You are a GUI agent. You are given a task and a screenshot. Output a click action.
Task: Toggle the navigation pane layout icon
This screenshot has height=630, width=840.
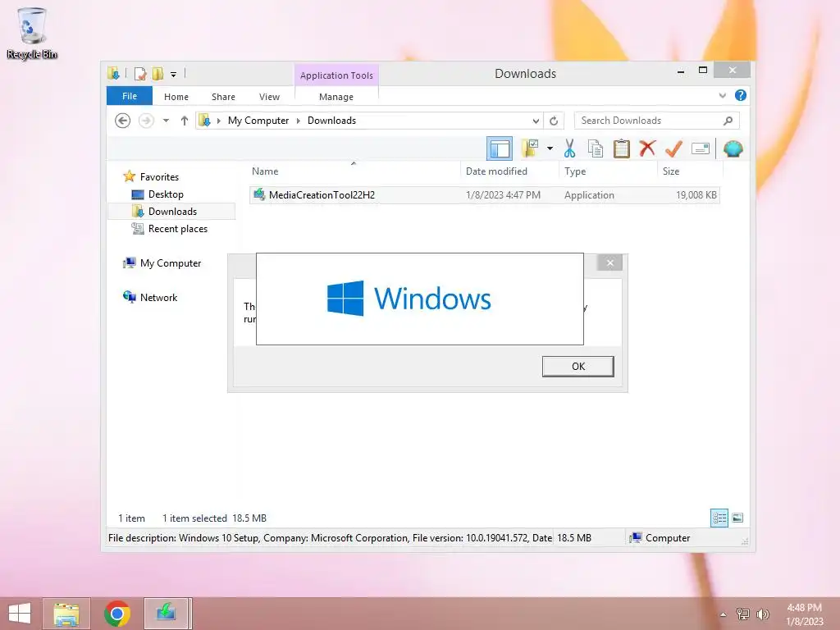500,149
